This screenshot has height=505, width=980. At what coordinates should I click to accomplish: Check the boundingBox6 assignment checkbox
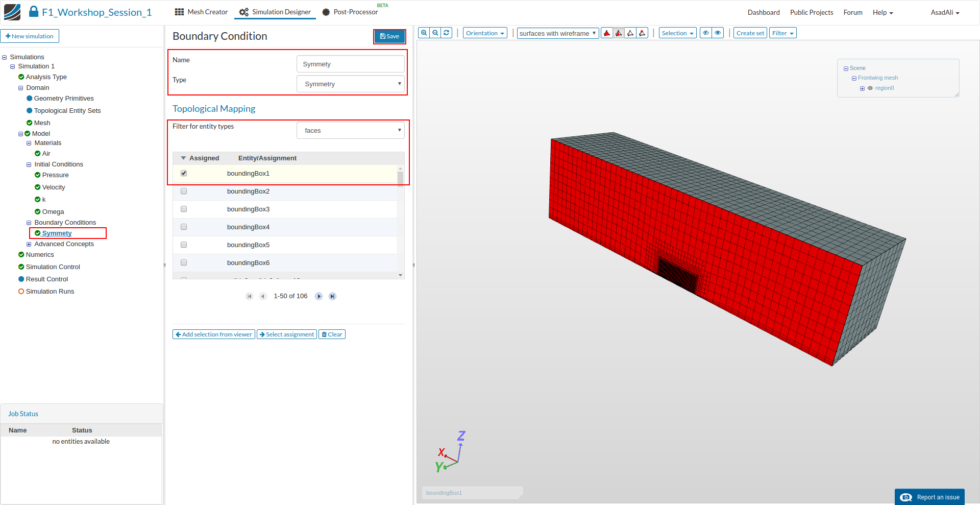click(184, 263)
